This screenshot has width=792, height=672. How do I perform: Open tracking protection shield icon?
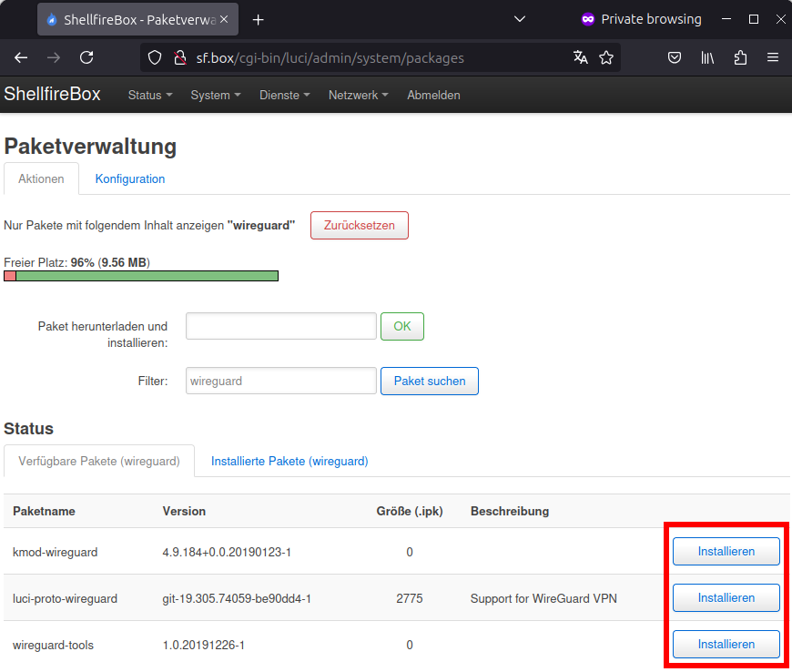coord(155,57)
